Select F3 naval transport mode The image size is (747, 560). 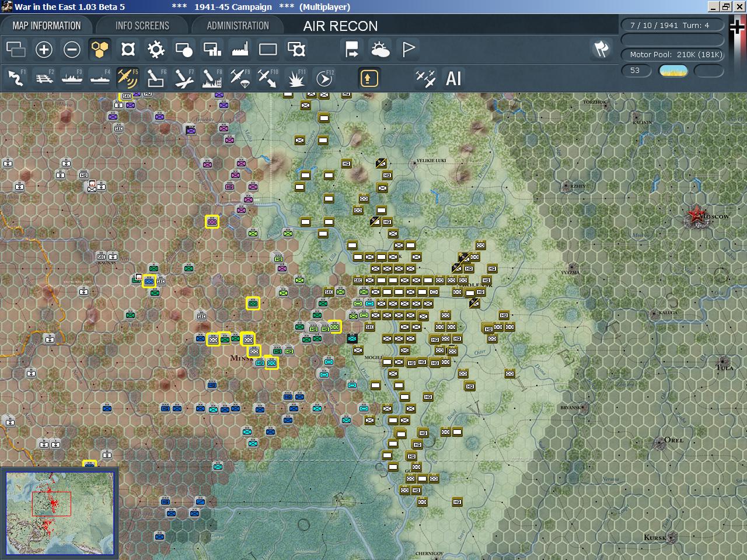click(72, 78)
